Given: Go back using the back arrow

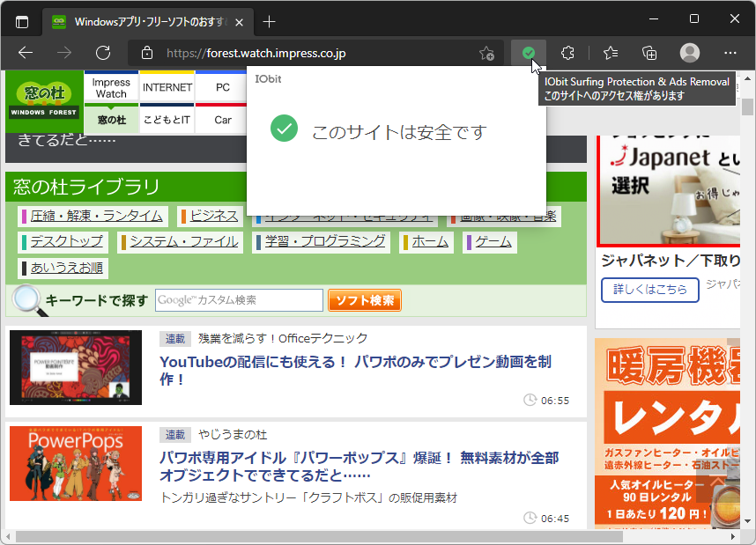Looking at the screenshot, I should (x=26, y=53).
